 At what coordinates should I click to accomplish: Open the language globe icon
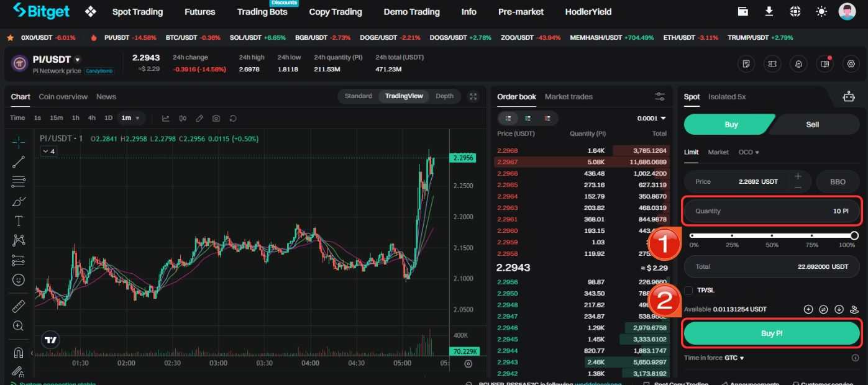pos(795,11)
